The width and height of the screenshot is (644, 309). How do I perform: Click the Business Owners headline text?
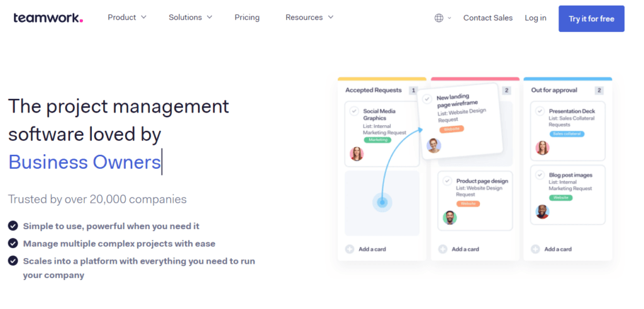84,162
